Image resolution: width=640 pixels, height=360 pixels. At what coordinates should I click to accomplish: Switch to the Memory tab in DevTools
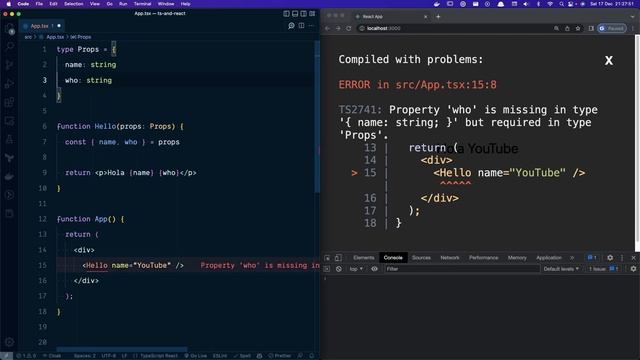pyautogui.click(x=517, y=258)
